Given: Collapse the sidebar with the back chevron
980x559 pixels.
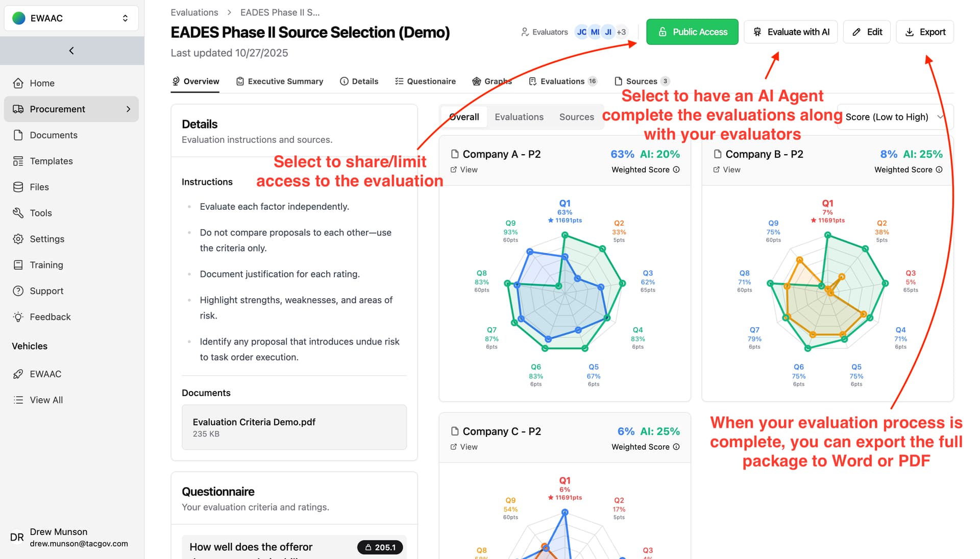Looking at the screenshot, I should tap(71, 51).
